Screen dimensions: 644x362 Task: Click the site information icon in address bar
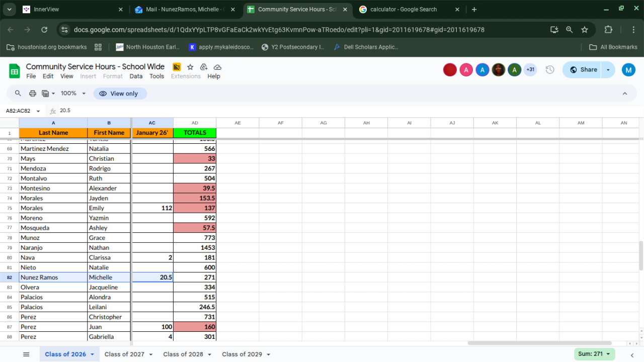[x=64, y=30]
